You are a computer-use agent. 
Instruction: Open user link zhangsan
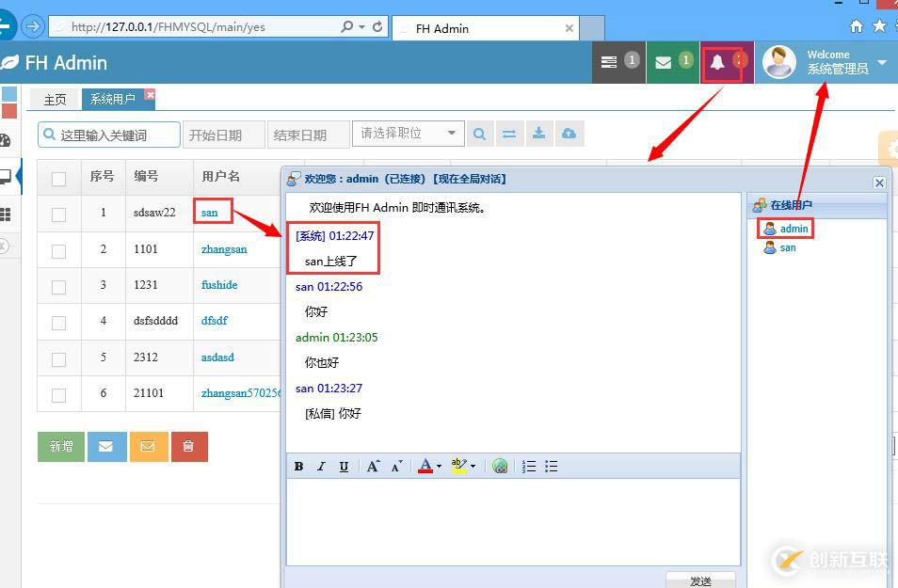224,249
